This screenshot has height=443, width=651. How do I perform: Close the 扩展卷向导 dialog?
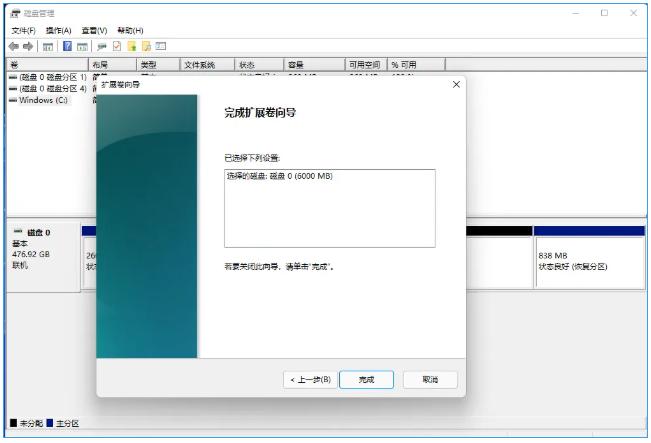456,85
